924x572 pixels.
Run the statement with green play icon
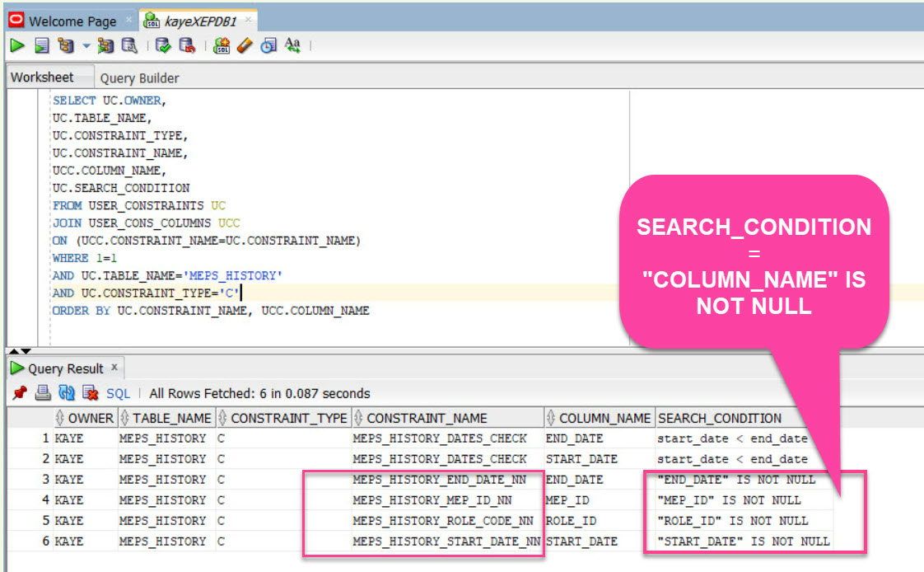pyautogui.click(x=17, y=45)
